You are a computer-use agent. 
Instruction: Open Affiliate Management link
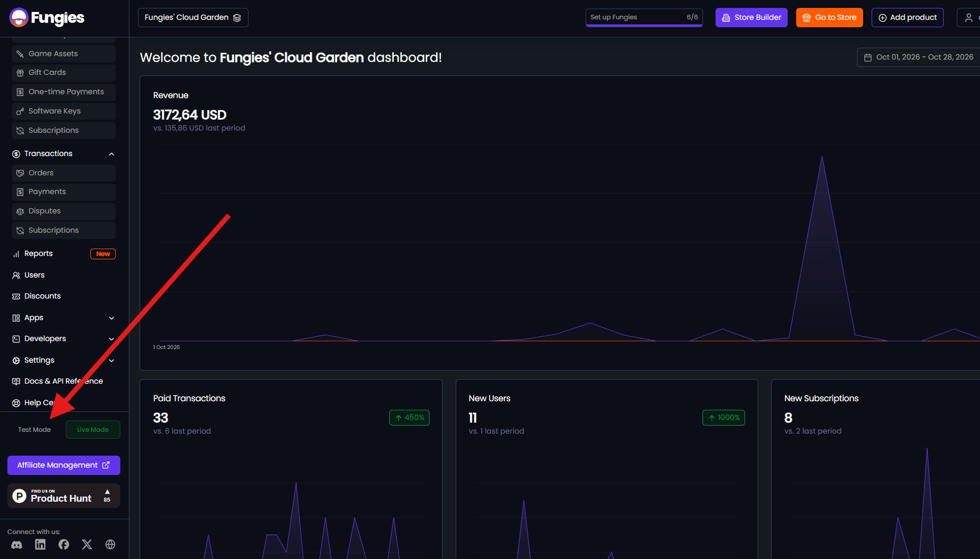click(x=64, y=465)
